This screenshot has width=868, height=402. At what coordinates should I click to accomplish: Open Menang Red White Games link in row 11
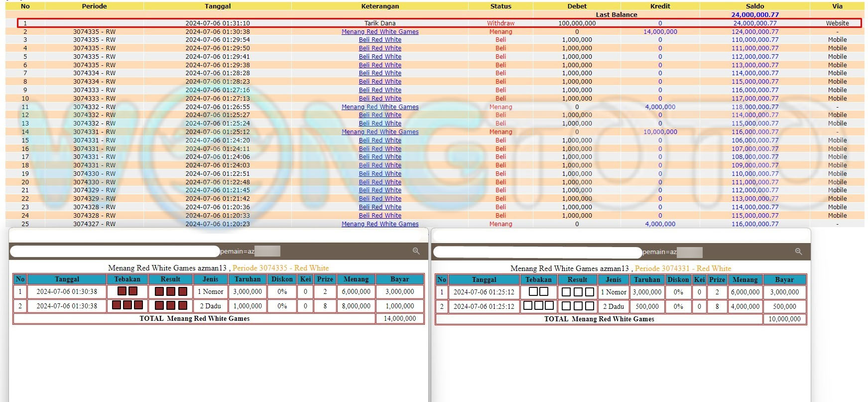click(x=380, y=107)
